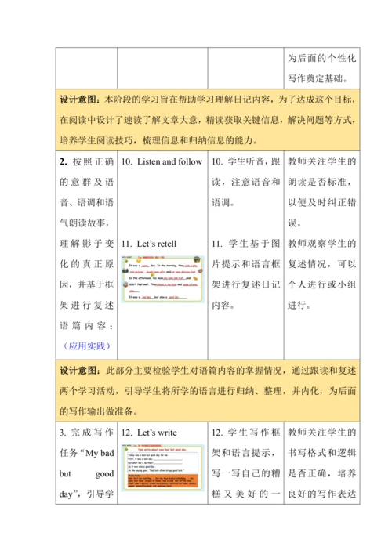The height and width of the screenshot is (554, 392).
Task: Click '3. 完成写作' objective text
Action: 86,433
